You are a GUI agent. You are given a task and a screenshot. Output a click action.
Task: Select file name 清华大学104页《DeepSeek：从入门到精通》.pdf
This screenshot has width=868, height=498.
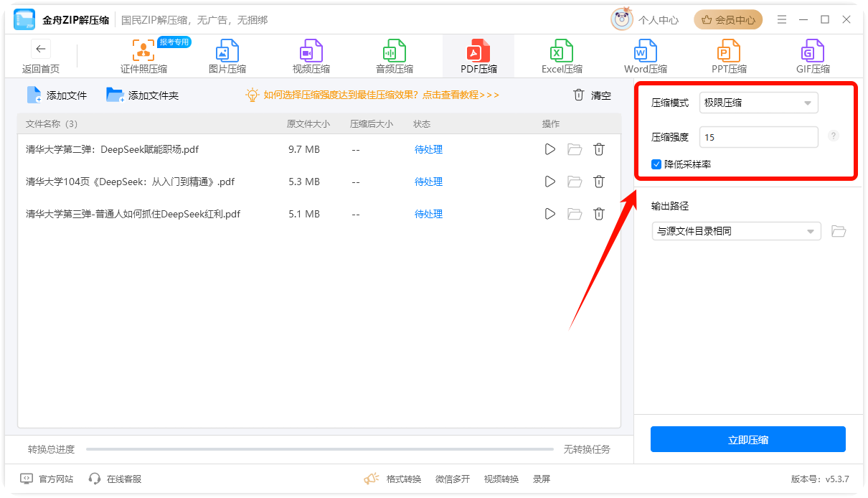click(x=131, y=182)
